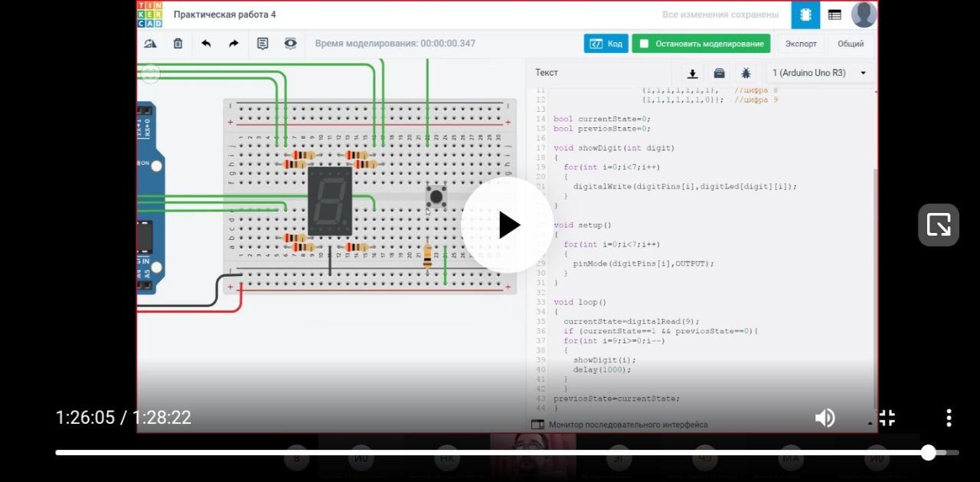This screenshot has width=980, height=482.
Task: Rotate the selected component icon
Action: click(x=151, y=44)
